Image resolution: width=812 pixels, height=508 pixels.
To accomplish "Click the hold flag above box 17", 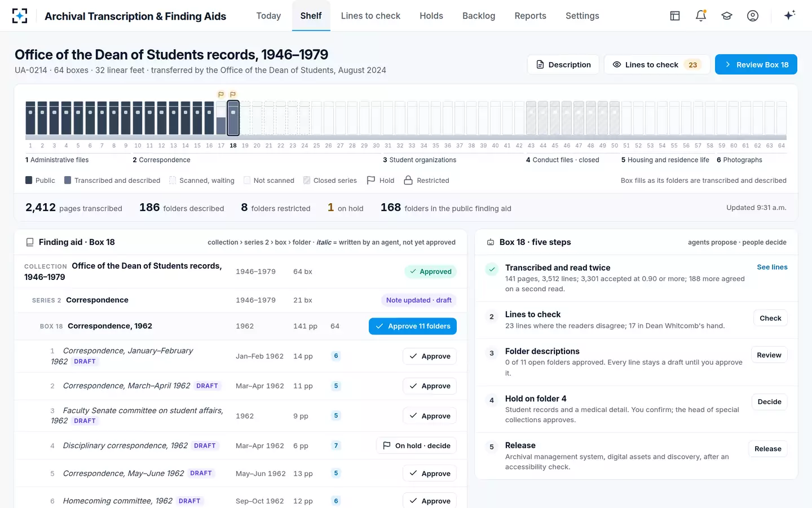I will point(221,94).
